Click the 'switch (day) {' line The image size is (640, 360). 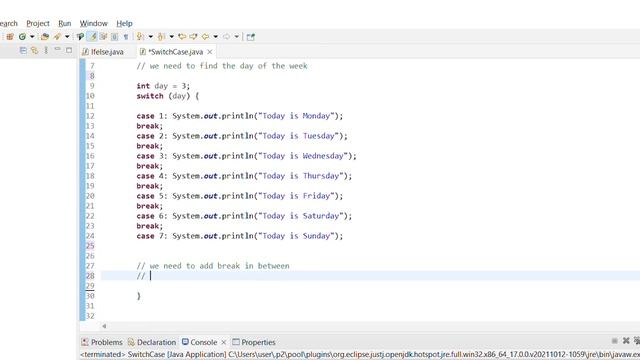[x=168, y=96]
